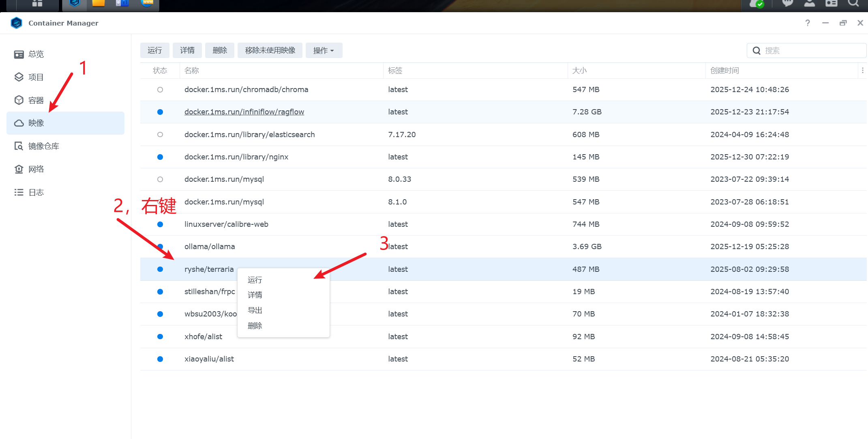This screenshot has height=439, width=868.
Task: Select the 项目 project layers icon
Action: 19,77
